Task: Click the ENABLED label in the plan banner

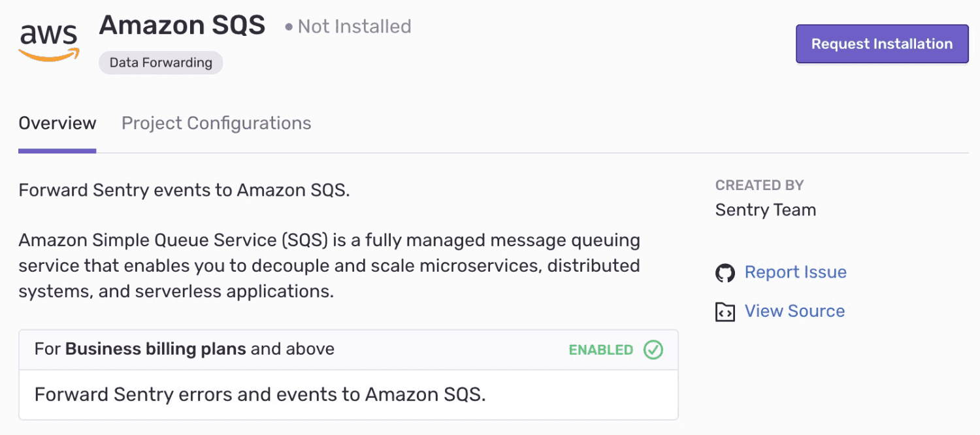Action: click(x=600, y=350)
